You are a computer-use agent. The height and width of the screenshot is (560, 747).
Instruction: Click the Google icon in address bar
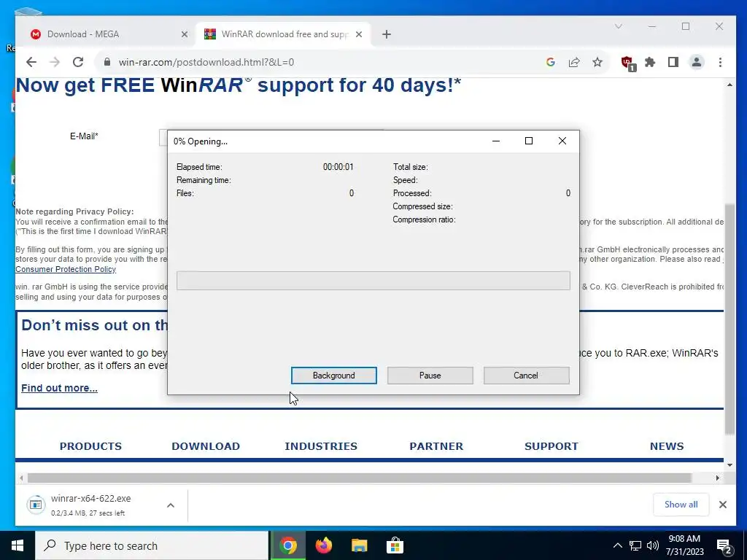tap(551, 62)
